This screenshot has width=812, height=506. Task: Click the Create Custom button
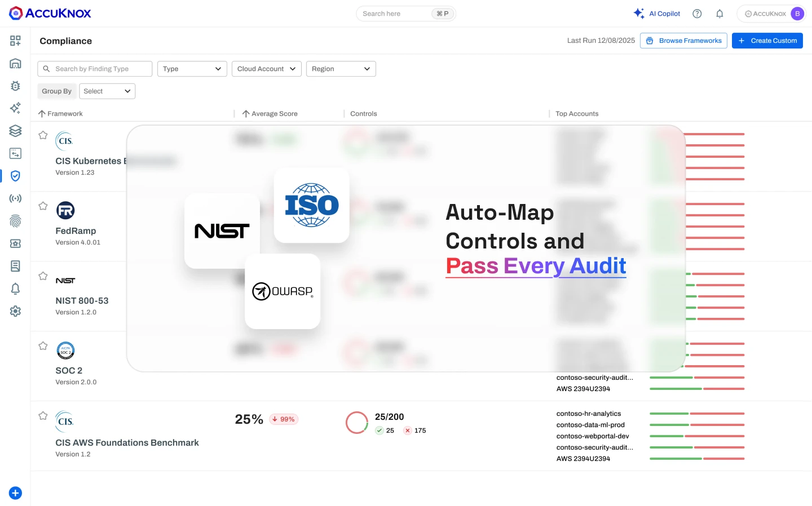click(x=767, y=41)
